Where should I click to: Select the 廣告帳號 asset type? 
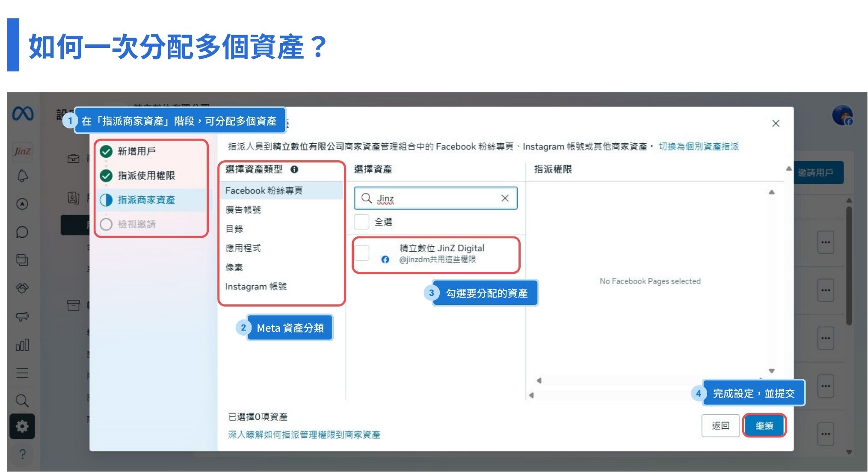[243, 209]
